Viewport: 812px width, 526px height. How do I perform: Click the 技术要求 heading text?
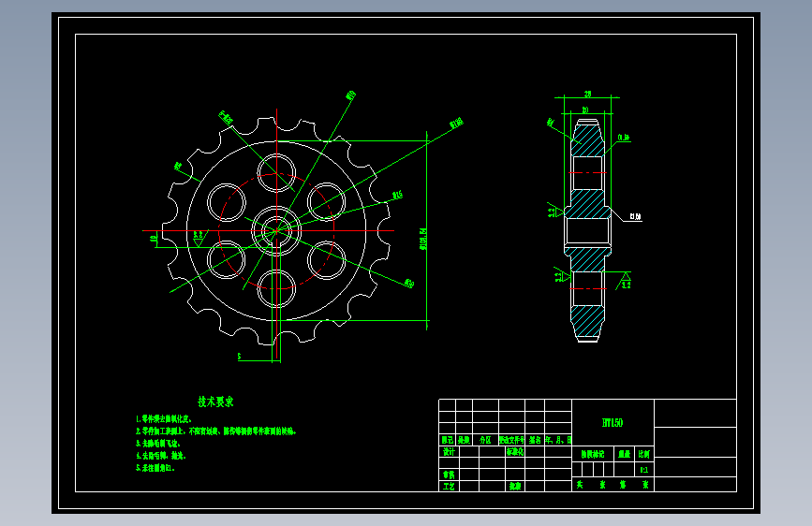(215, 402)
